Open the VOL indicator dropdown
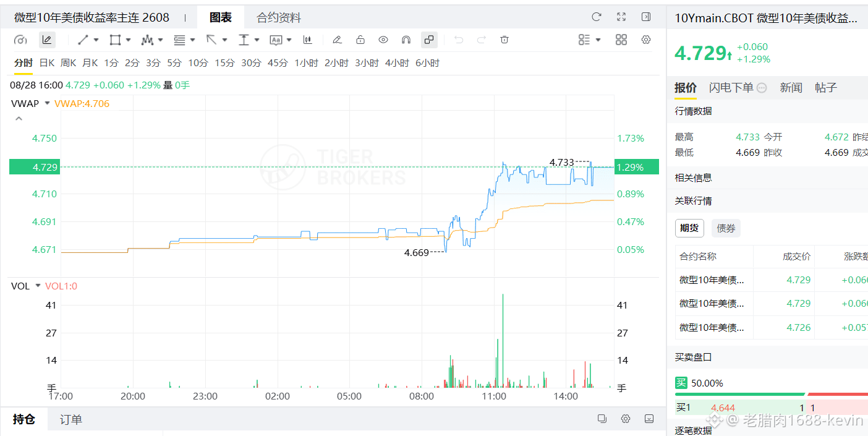868x436 pixels. (38, 286)
